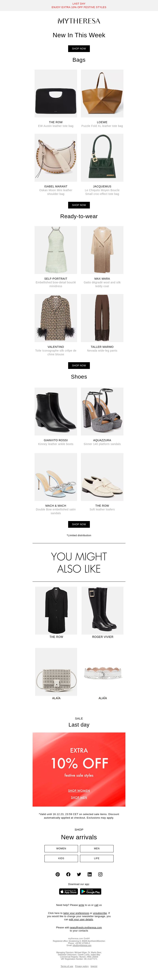Tap the Google Play download badge
Screen dimensions: 158x980
pos(90,891)
